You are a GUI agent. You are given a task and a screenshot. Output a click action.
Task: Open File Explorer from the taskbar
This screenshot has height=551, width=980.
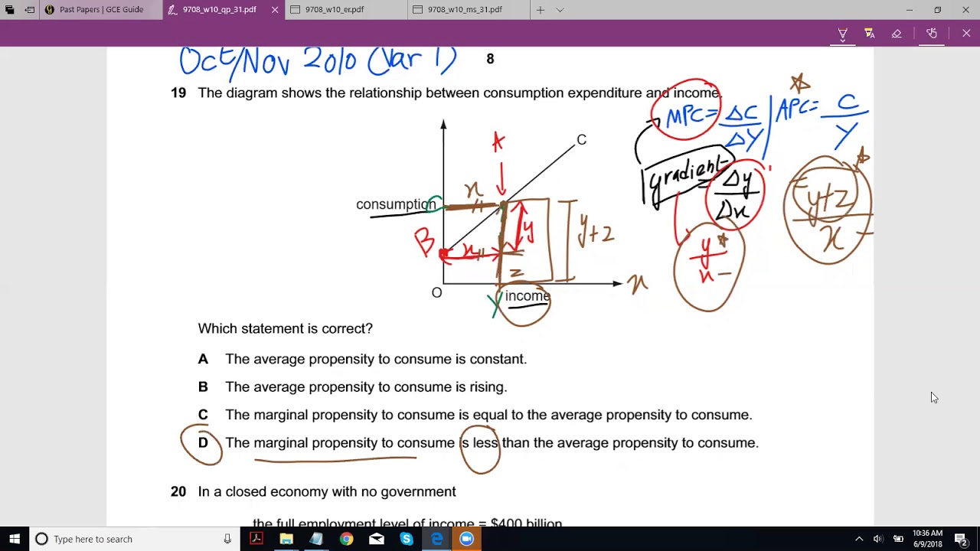(286, 539)
